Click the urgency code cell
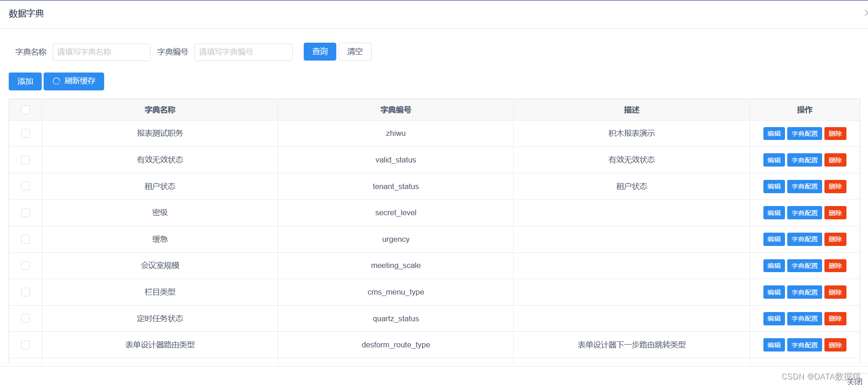Image resolution: width=868 pixels, height=385 pixels. pos(396,239)
